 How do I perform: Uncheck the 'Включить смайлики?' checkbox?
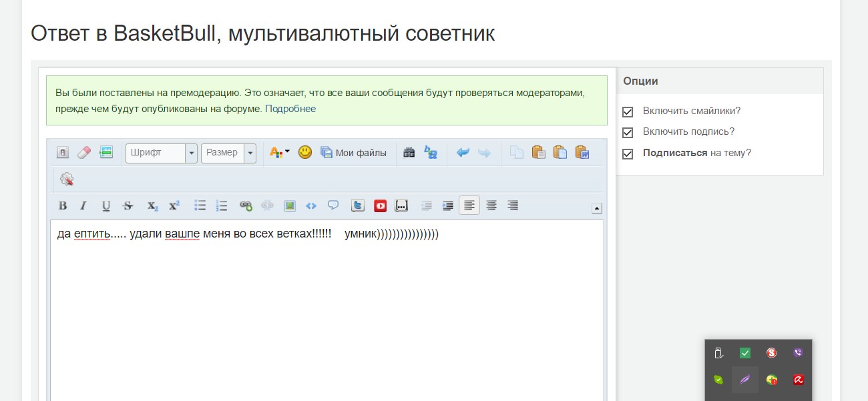[x=628, y=112]
